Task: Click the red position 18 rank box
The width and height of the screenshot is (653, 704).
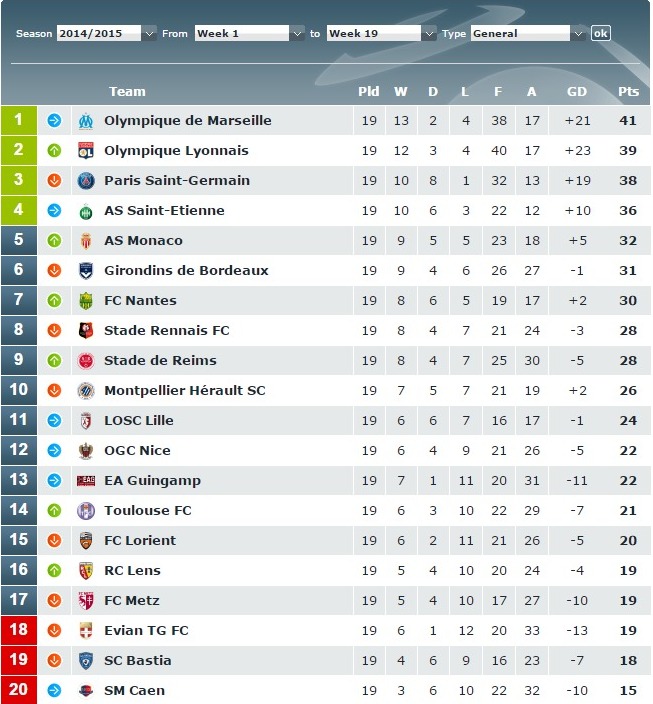Action: coord(18,631)
